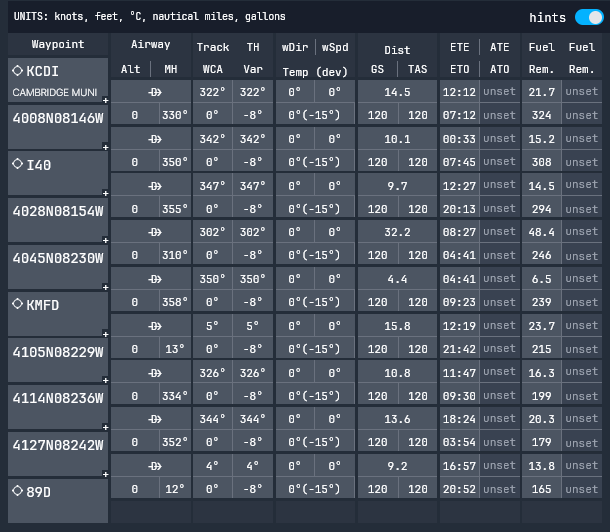Select the KCDI Cambridge Muni waypoint

57,79
